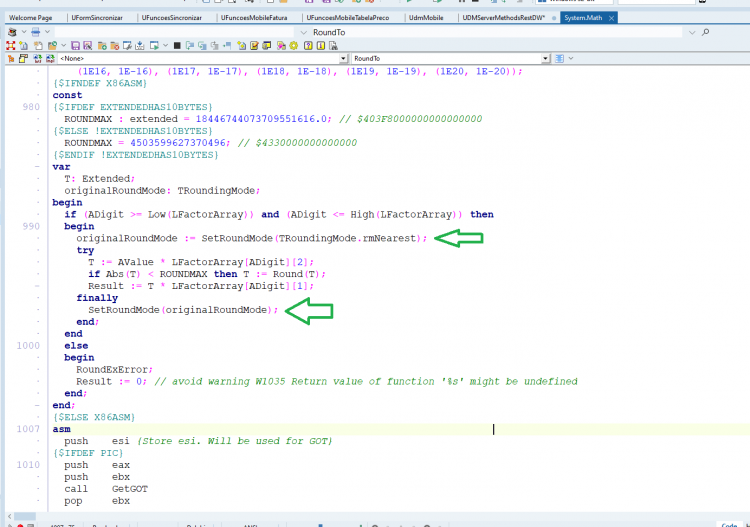
Task: Click the folder with green plus icon
Action: pos(102,46)
